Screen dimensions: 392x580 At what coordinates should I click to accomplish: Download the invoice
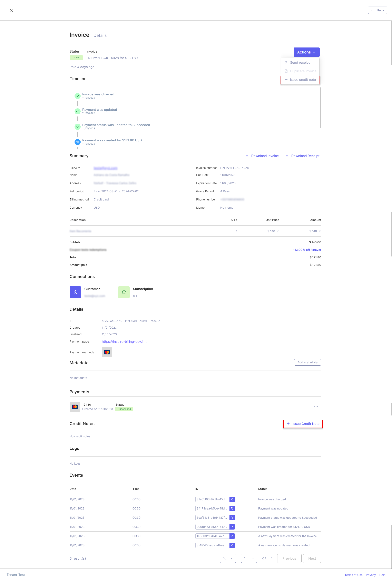tap(262, 156)
